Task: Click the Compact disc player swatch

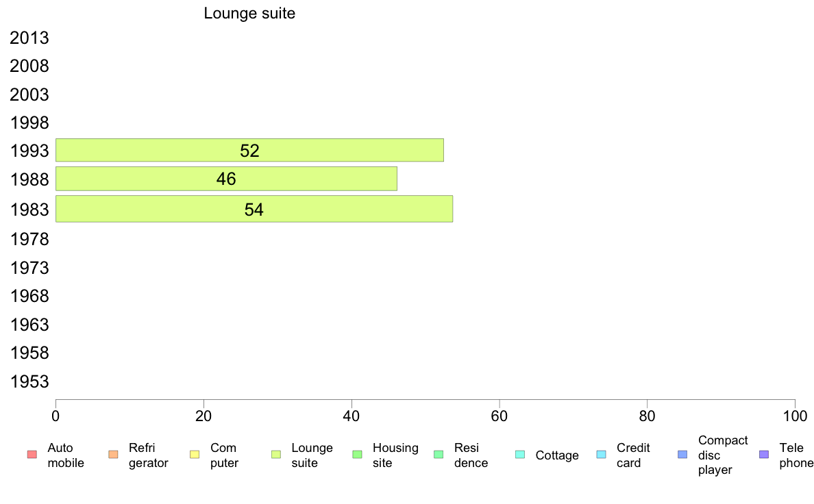Action: pos(682,455)
